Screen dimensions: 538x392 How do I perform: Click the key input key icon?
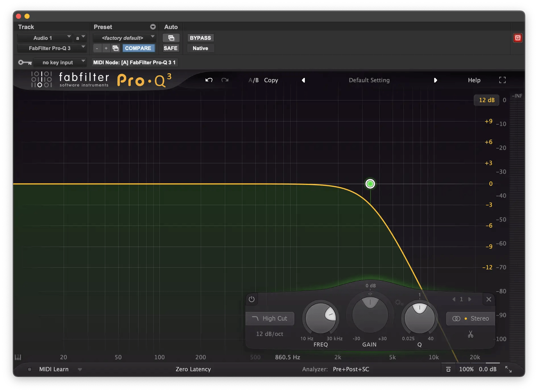click(x=25, y=62)
